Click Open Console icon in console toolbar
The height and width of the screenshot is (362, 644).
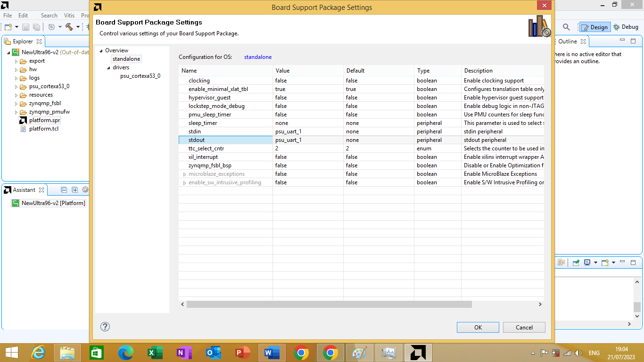pyautogui.click(x=605, y=263)
